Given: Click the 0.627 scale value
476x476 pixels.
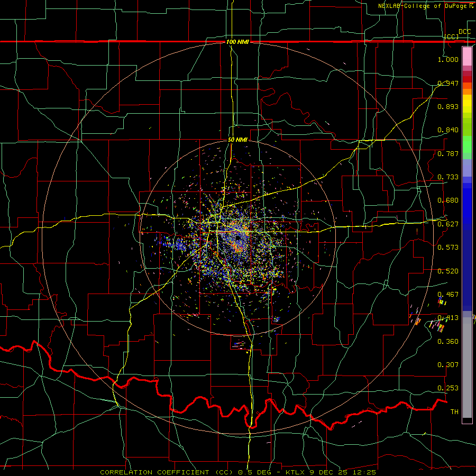Looking at the screenshot, I should pos(448,224).
